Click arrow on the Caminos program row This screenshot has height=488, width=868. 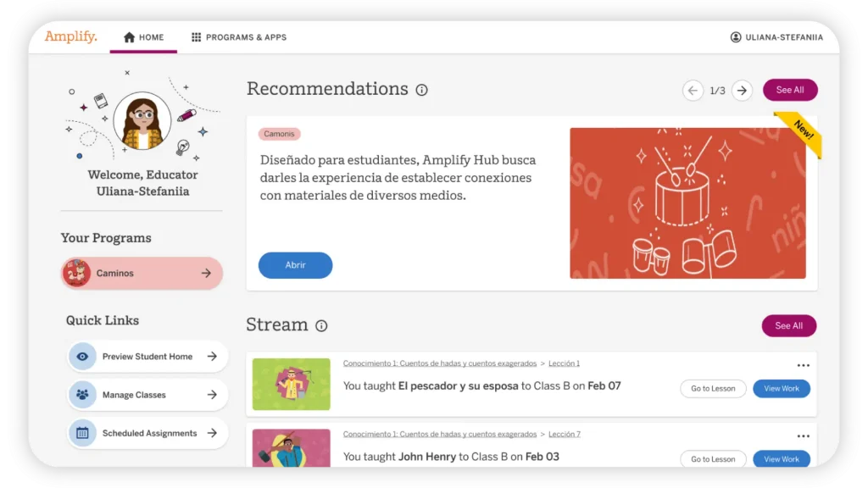coord(207,273)
